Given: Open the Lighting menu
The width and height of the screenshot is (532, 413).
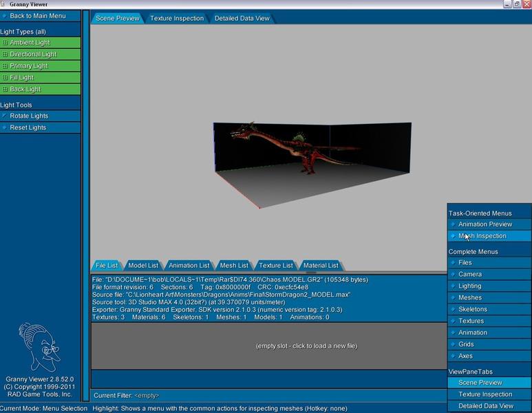Looking at the screenshot, I should (489, 286).
